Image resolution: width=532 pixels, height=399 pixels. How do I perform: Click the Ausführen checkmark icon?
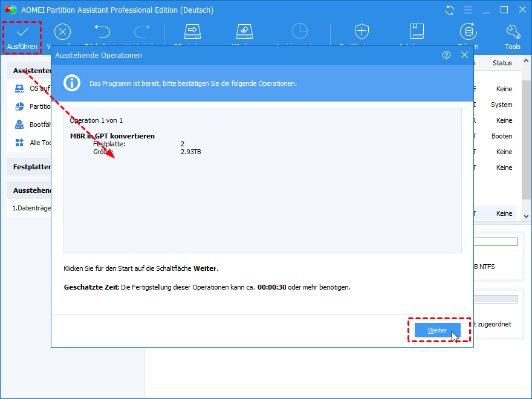click(22, 32)
